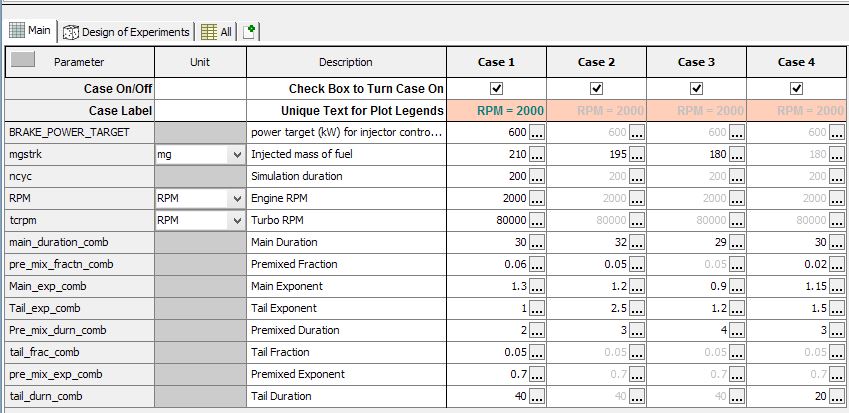Click the Unit column header
The width and height of the screenshot is (849, 413).
[200, 62]
